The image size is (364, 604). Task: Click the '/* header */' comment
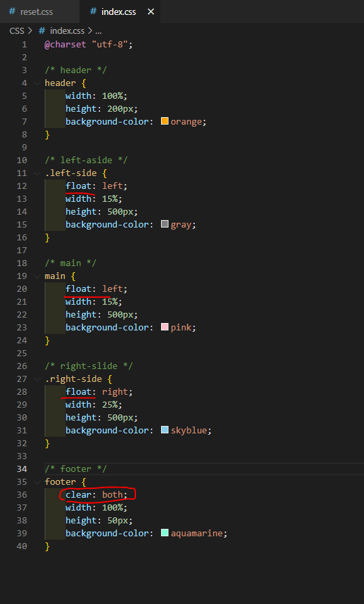click(x=76, y=70)
